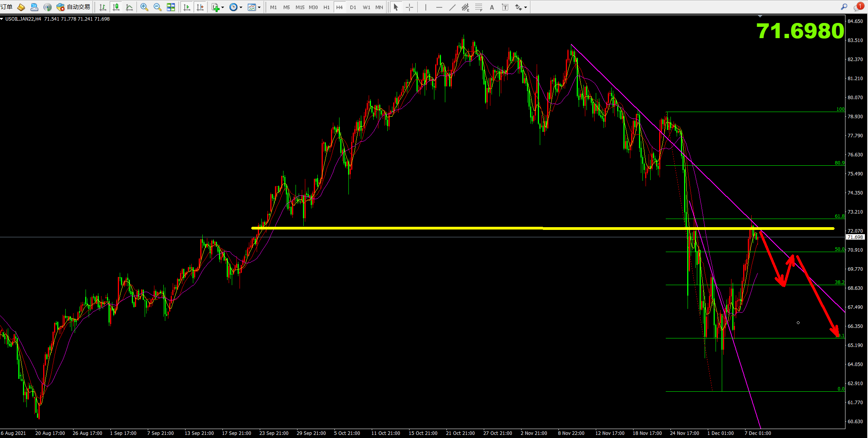The width and height of the screenshot is (868, 438).
Task: Toggle Chart Shift button
Action: coord(200,7)
